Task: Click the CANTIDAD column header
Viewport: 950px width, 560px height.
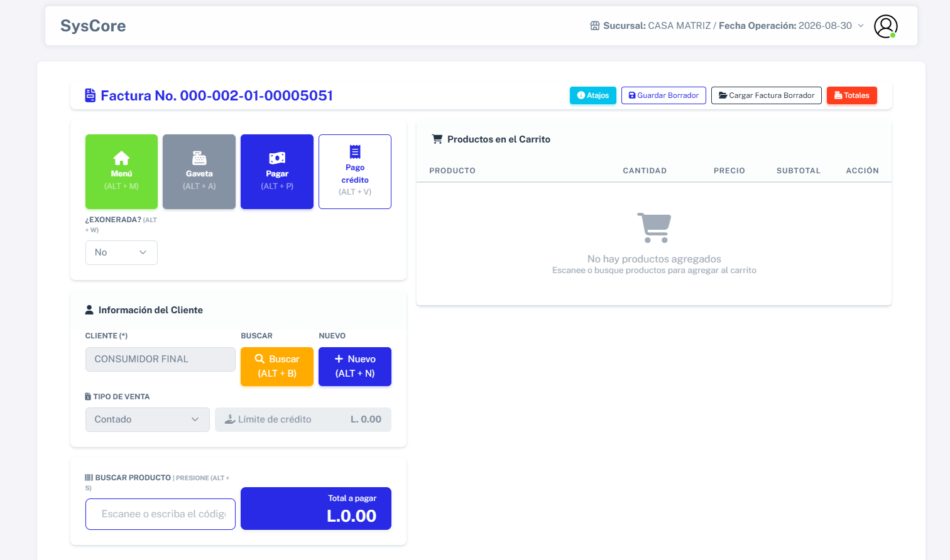Action: [x=645, y=171]
